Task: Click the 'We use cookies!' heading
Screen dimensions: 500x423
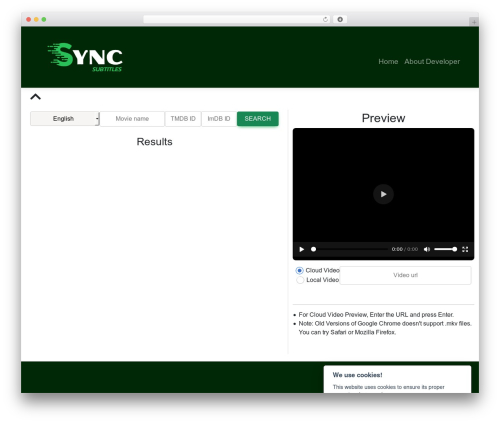Action: pos(357,375)
